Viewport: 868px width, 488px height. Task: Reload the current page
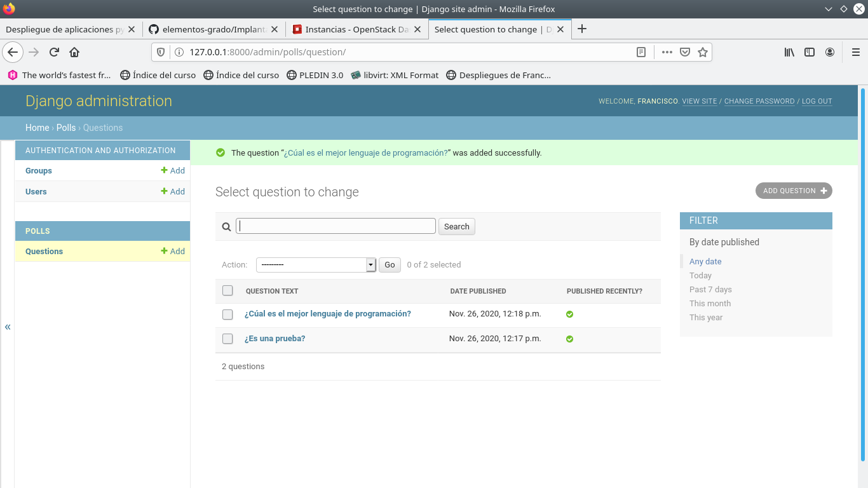(x=55, y=52)
